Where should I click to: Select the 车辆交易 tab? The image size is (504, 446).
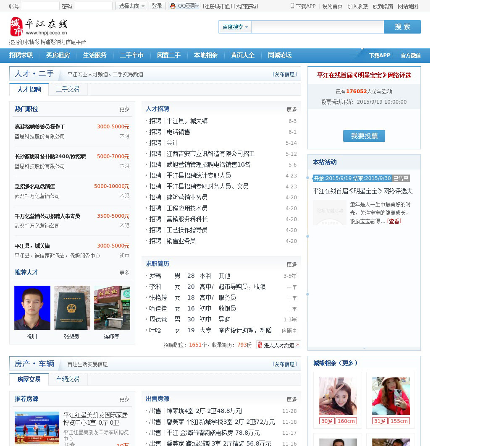click(x=68, y=379)
